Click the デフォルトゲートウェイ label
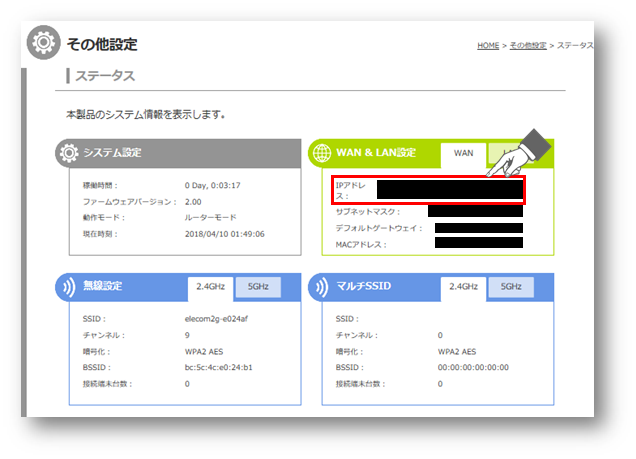Screen dimensions: 636x459 pos(379,228)
